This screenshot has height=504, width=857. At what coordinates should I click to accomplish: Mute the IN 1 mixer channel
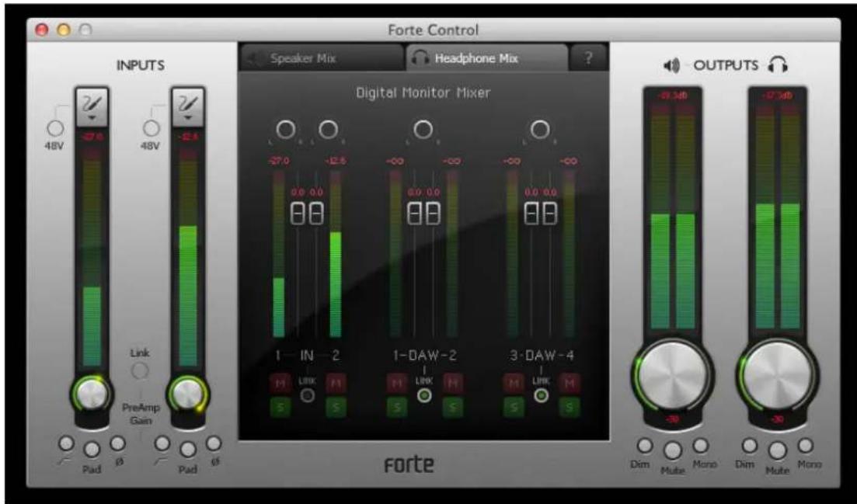(x=280, y=384)
